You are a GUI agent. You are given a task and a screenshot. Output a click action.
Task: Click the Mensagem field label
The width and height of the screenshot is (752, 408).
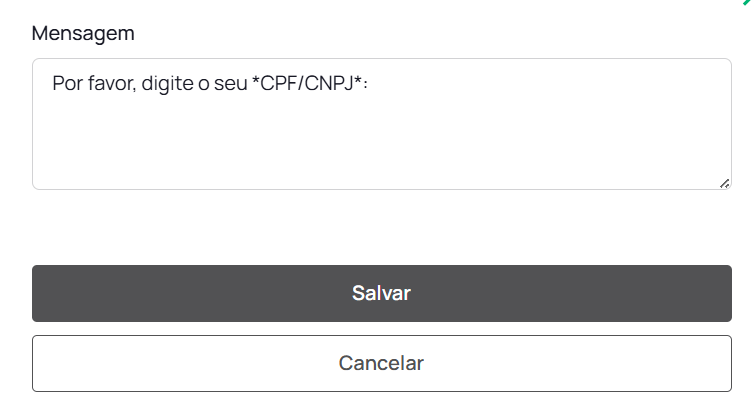(83, 33)
